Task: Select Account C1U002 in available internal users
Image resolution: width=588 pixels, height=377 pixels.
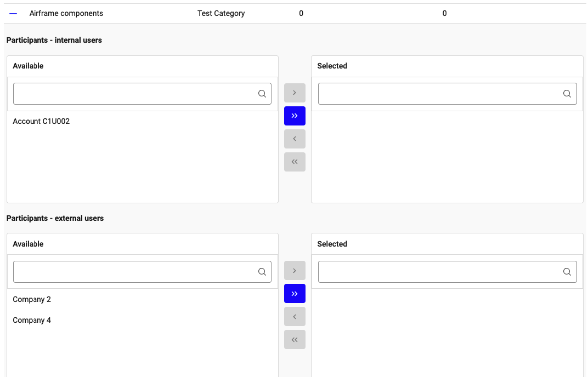Action: tap(41, 122)
